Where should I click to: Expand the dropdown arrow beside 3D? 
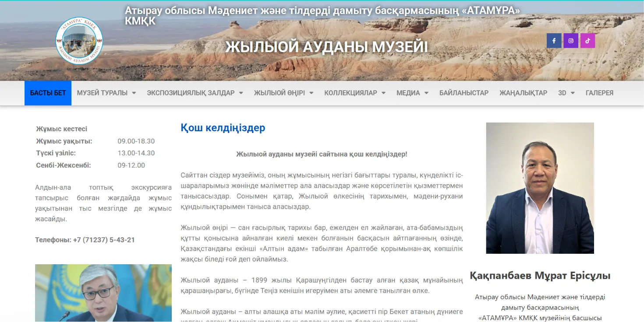(x=573, y=93)
